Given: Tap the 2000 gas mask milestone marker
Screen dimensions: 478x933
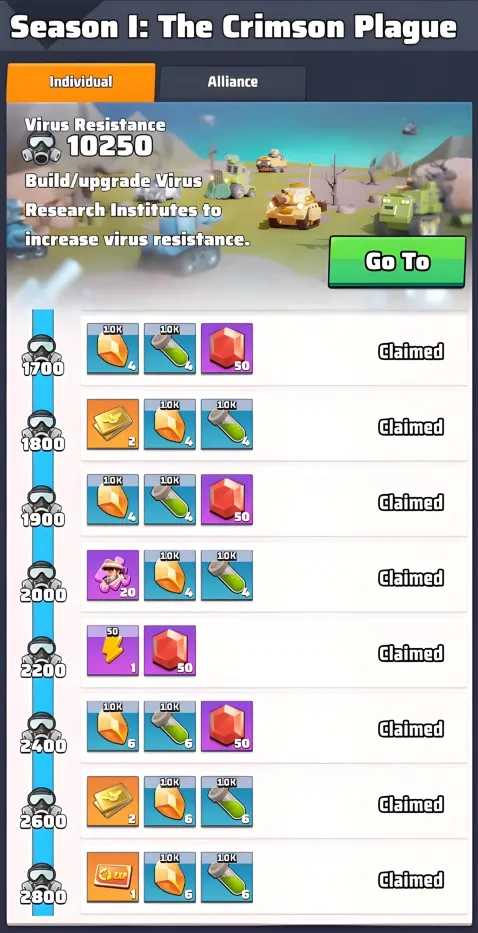Looking at the screenshot, I should click(x=42, y=581).
